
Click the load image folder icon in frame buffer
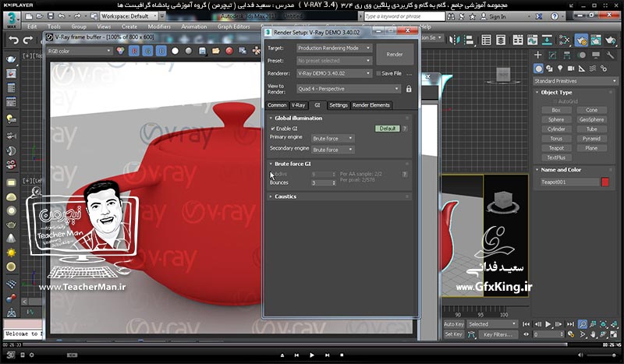(x=216, y=51)
